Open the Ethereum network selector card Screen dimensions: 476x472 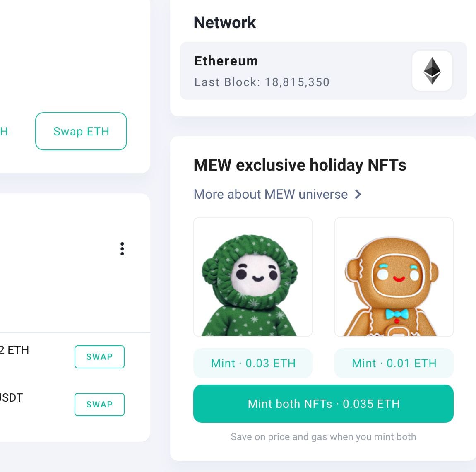(323, 71)
